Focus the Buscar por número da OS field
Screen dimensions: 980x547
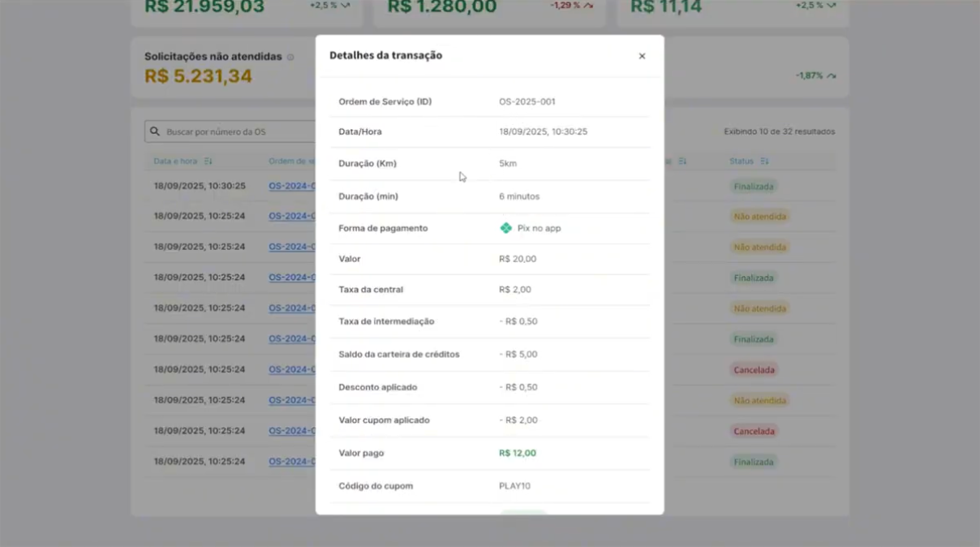[235, 131]
